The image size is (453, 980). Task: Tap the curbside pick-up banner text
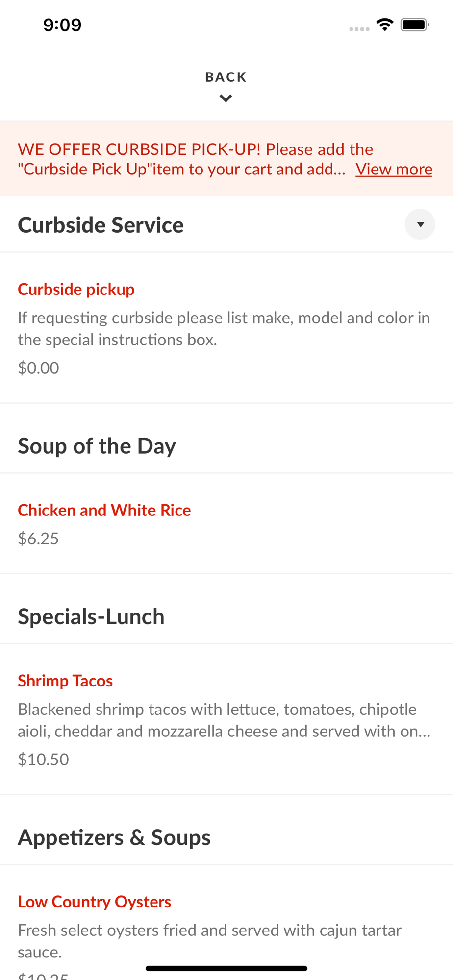tap(182, 159)
